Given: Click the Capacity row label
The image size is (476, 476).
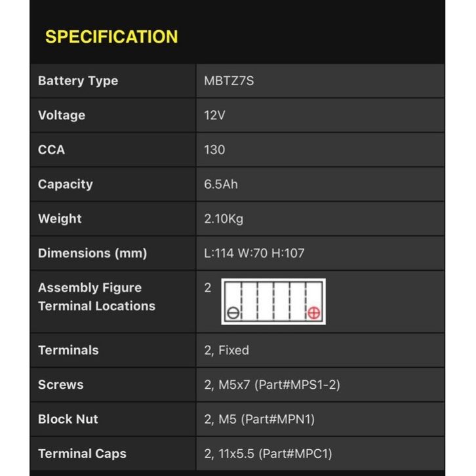Looking at the screenshot, I should [65, 184].
